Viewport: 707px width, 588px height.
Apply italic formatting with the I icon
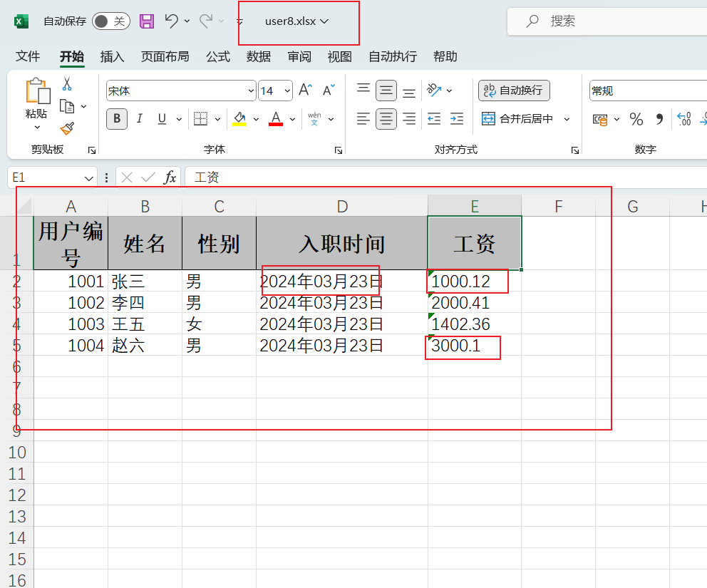click(x=140, y=119)
